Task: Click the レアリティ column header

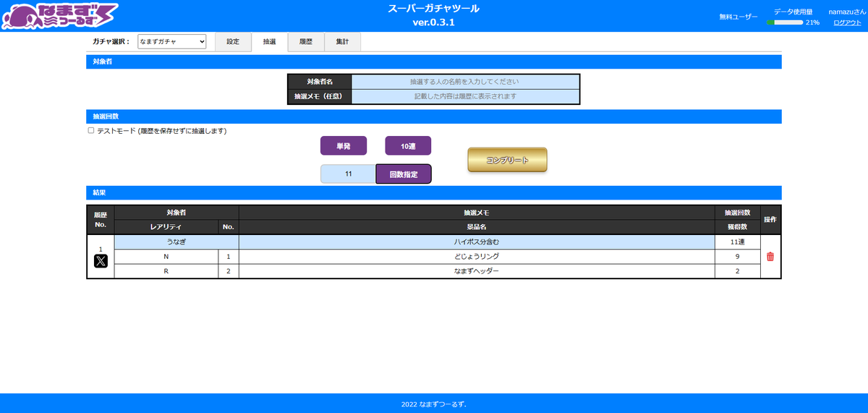Action: [x=166, y=227]
